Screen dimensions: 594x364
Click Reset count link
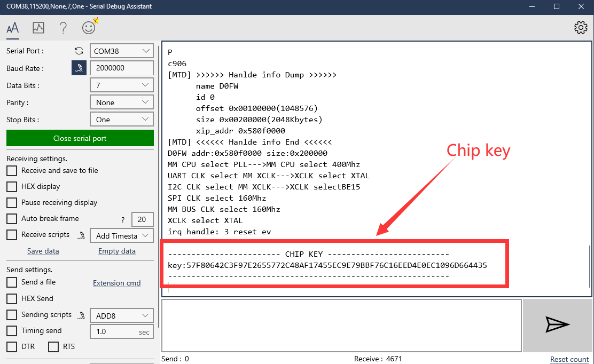pyautogui.click(x=569, y=359)
